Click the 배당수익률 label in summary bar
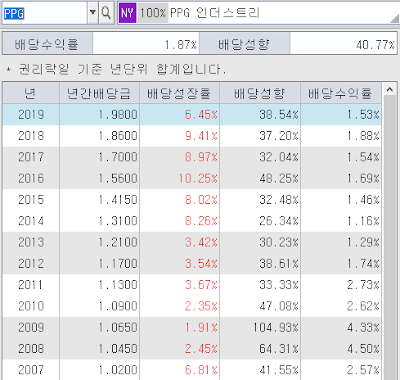The image size is (400, 380). tap(47, 44)
